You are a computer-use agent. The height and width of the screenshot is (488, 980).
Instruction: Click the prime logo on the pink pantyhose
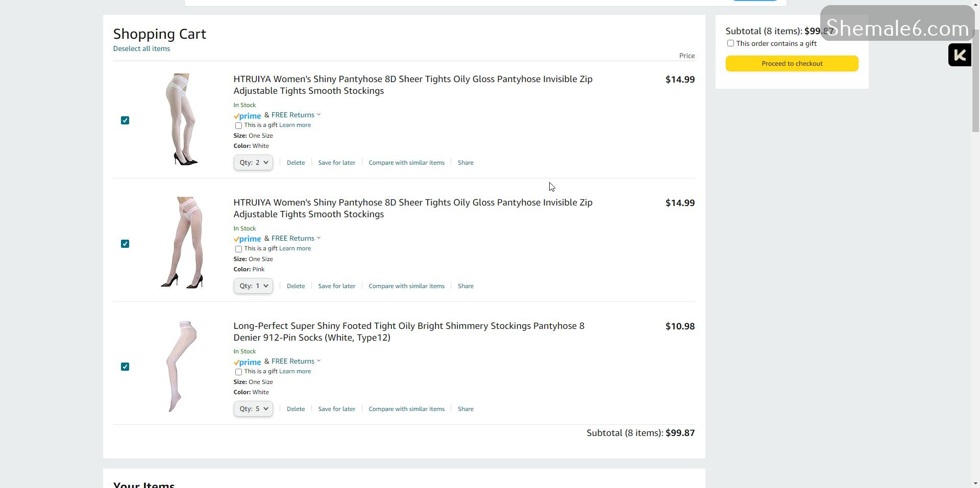(x=248, y=239)
